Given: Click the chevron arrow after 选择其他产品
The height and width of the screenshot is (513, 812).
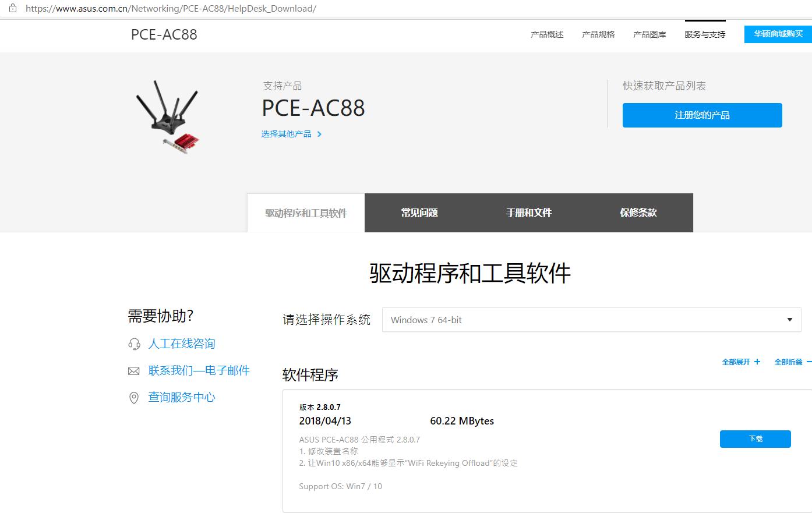Looking at the screenshot, I should pos(319,134).
